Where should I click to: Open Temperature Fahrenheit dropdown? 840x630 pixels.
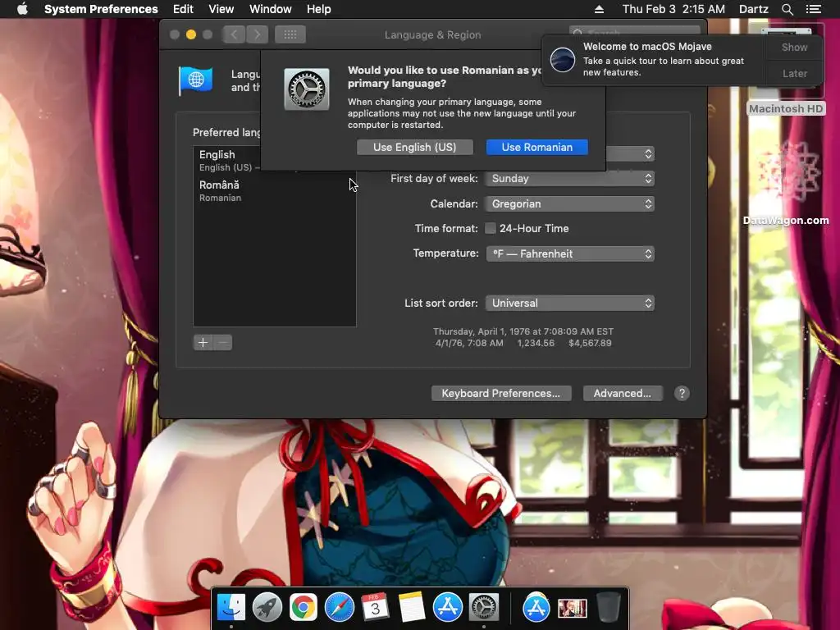(569, 254)
